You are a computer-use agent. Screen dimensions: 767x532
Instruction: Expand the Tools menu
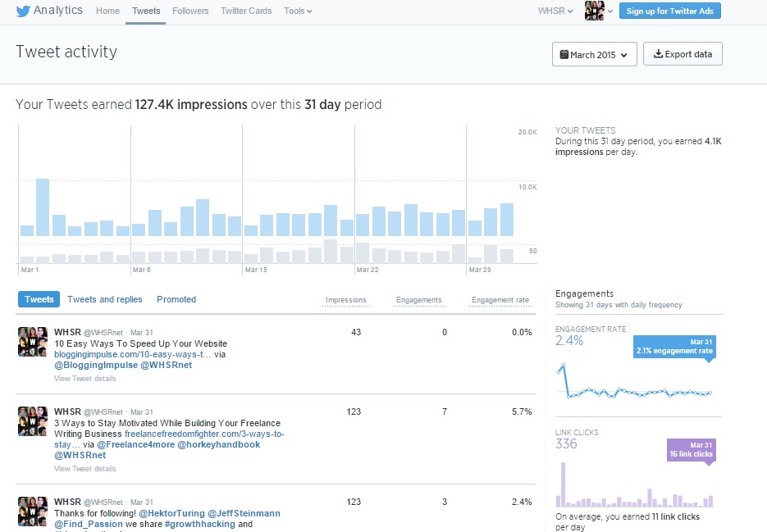(297, 11)
